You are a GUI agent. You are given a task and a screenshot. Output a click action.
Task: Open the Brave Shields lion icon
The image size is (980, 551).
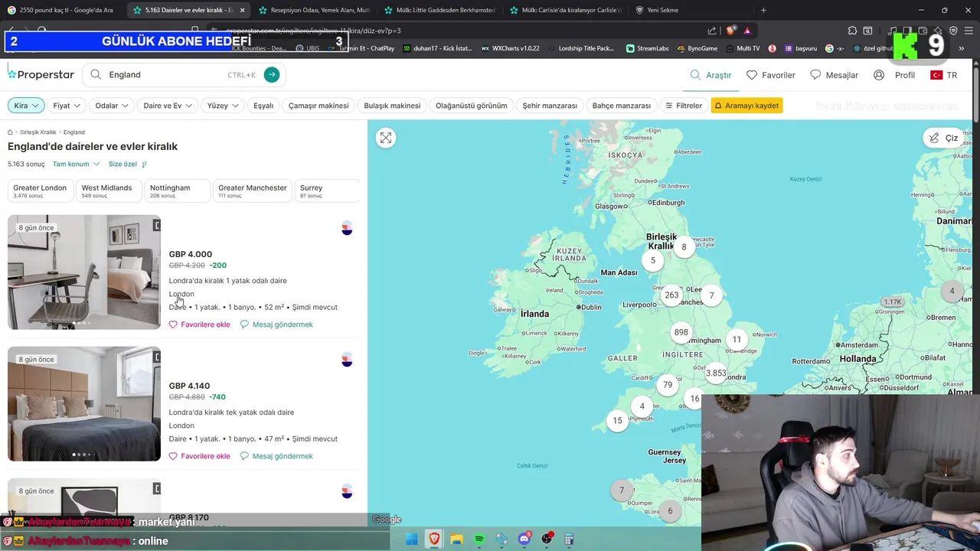click(x=731, y=31)
